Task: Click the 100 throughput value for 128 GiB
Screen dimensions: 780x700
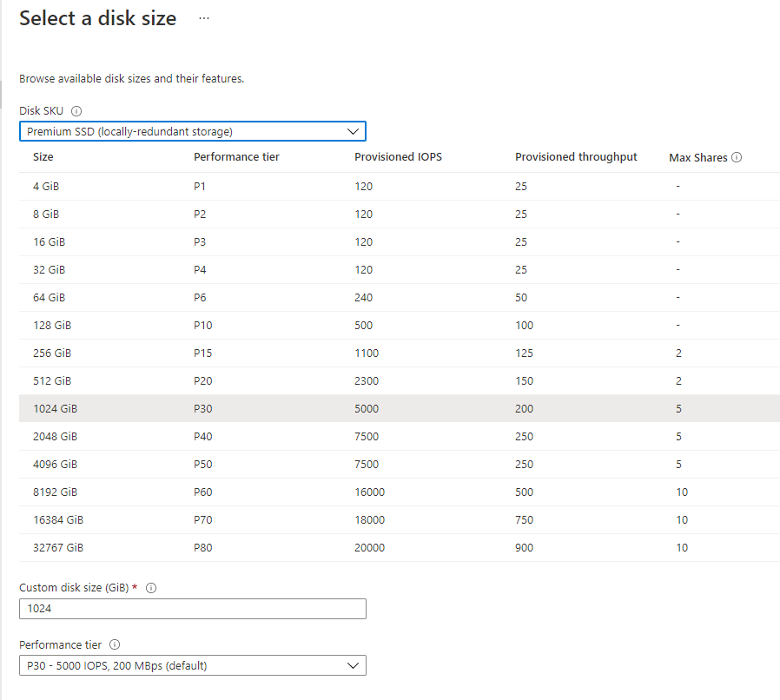Action: 525,326
